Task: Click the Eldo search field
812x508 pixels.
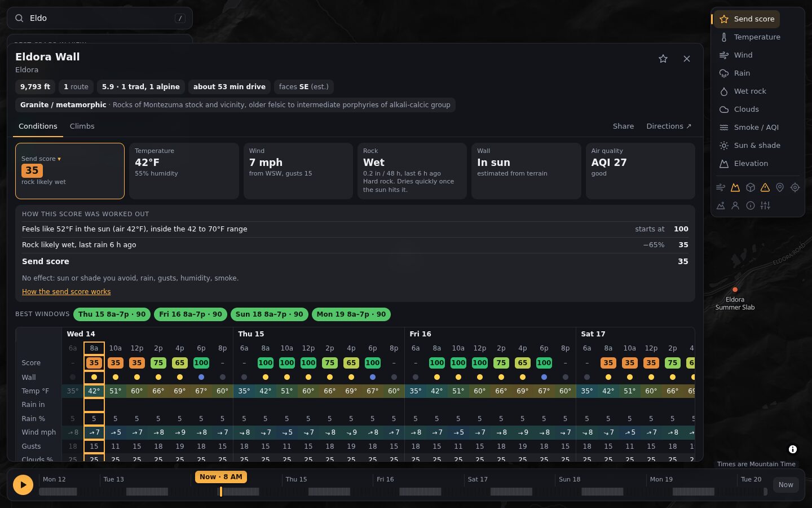Action: tap(100, 18)
